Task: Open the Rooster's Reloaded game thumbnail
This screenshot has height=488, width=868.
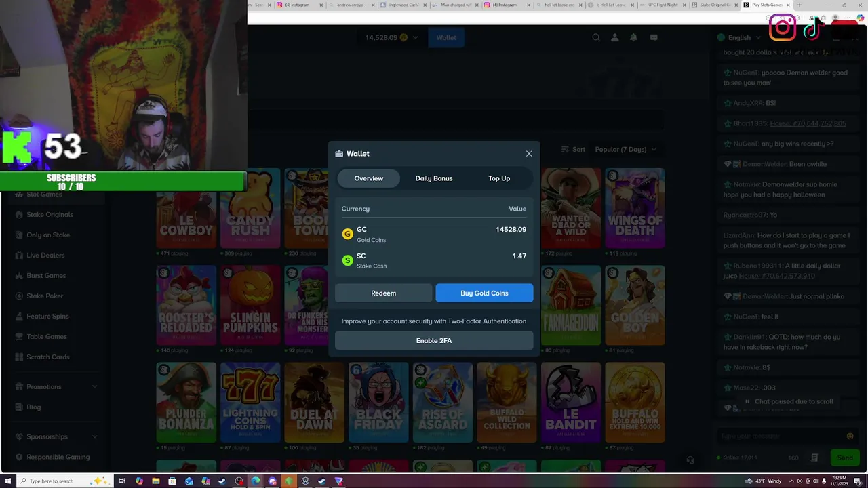Action: pos(186,305)
